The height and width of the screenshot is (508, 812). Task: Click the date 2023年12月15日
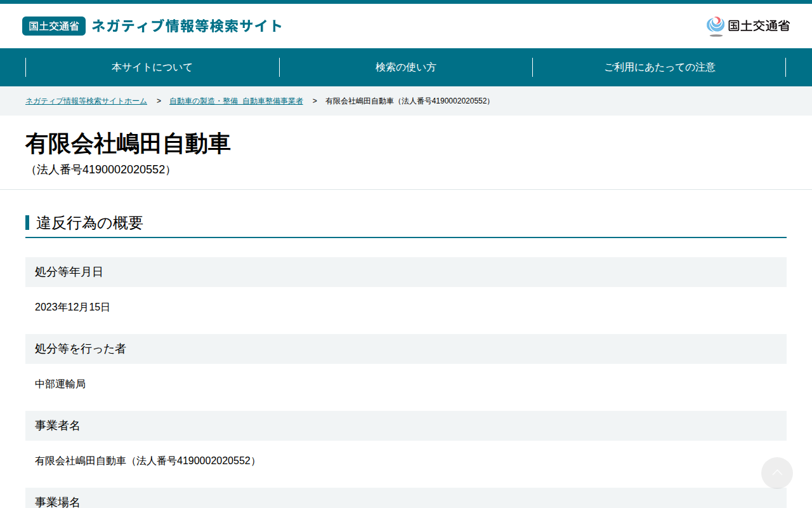coord(72,307)
